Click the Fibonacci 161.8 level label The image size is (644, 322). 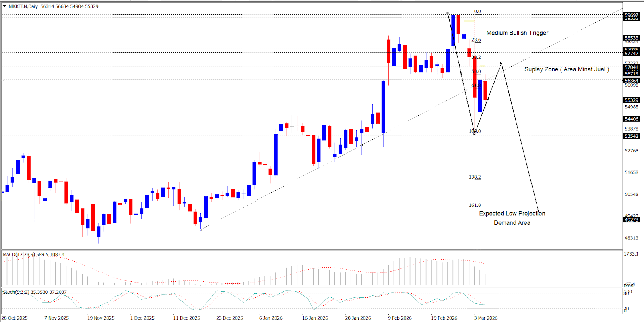coord(475,205)
